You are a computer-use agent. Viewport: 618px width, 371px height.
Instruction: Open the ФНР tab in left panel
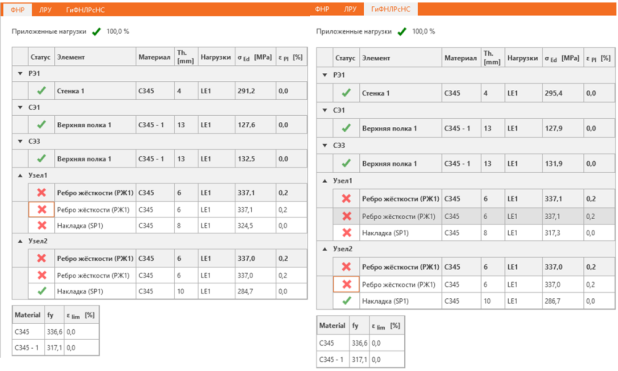pos(17,10)
